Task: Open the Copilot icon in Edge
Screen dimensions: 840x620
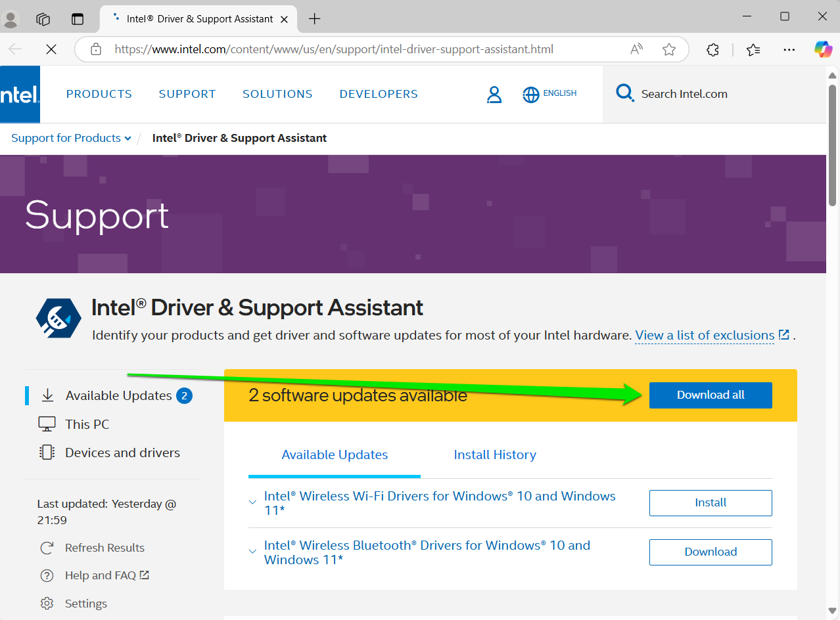Action: coord(823,49)
